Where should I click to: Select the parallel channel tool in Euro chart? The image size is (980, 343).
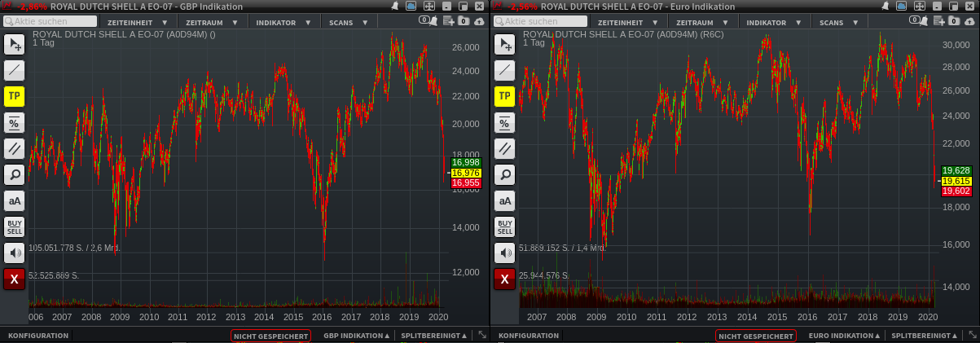505,148
